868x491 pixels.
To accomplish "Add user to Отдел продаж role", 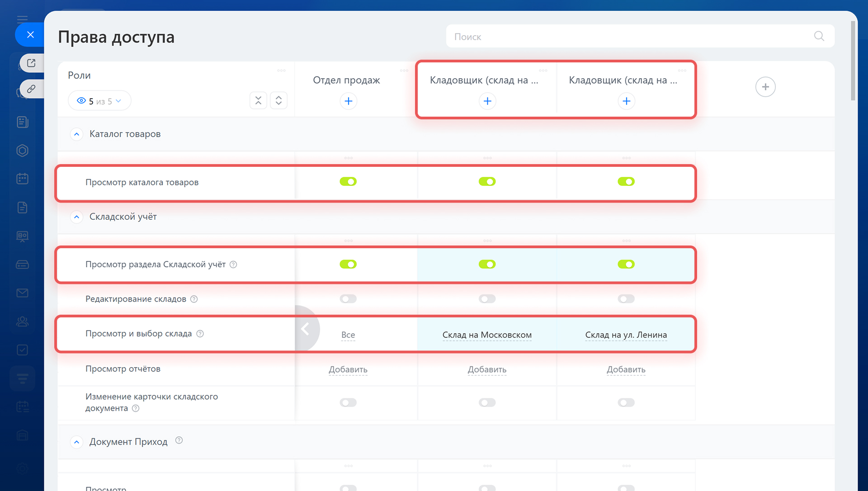I will pos(348,101).
